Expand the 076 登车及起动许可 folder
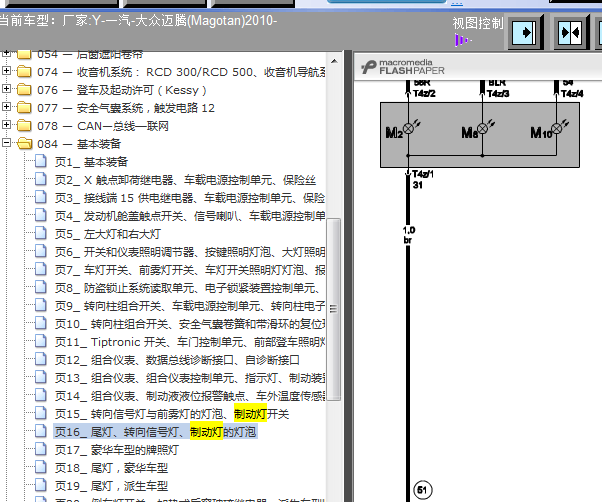The width and height of the screenshot is (602, 502). (6, 89)
